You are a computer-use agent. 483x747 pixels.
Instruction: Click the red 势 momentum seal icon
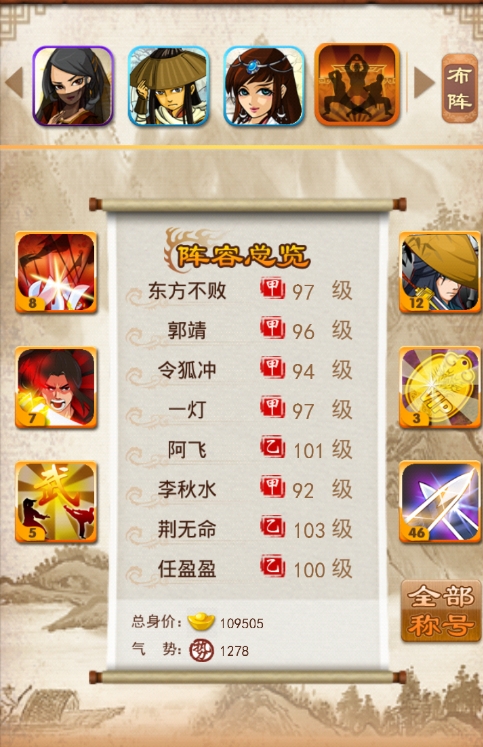201,650
